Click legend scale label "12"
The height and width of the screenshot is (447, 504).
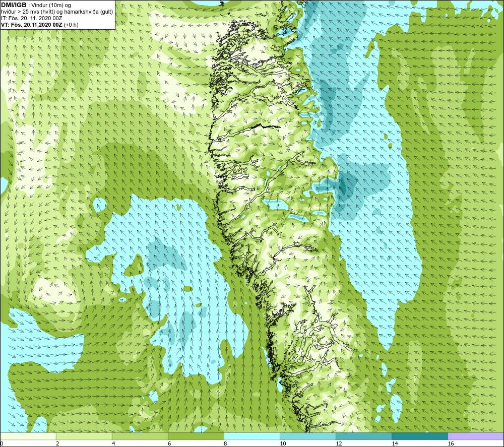339,444
